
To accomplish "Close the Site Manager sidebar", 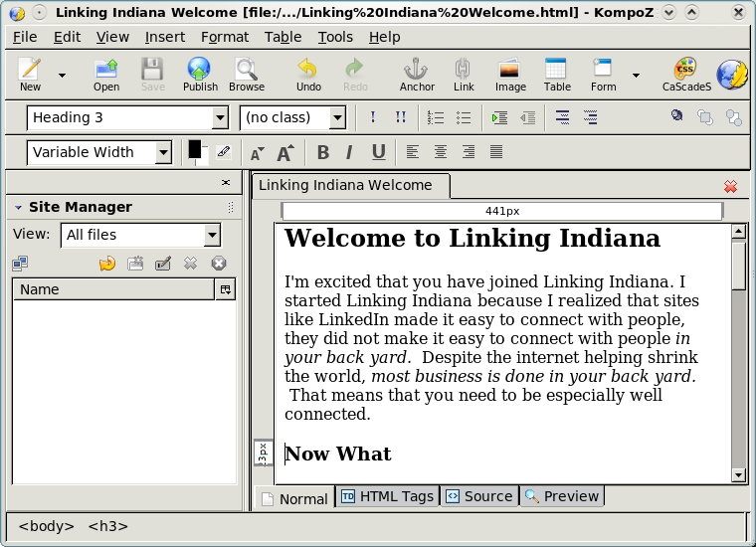I will [x=226, y=183].
